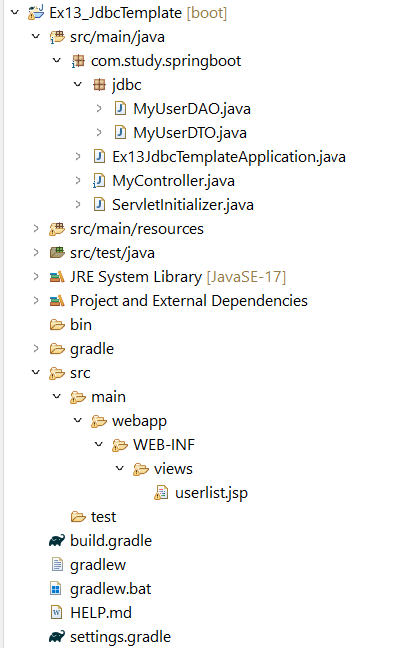Collapse the WEB-INF folder
This screenshot has width=400, height=648.
coord(99,445)
